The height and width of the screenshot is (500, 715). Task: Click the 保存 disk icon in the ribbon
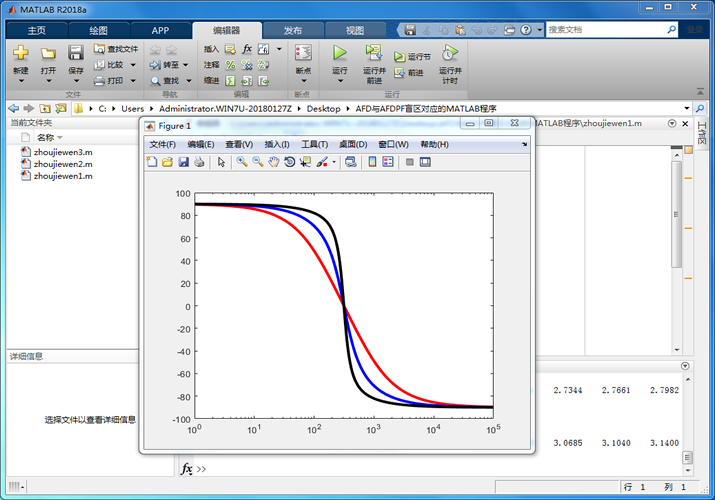pos(75,53)
